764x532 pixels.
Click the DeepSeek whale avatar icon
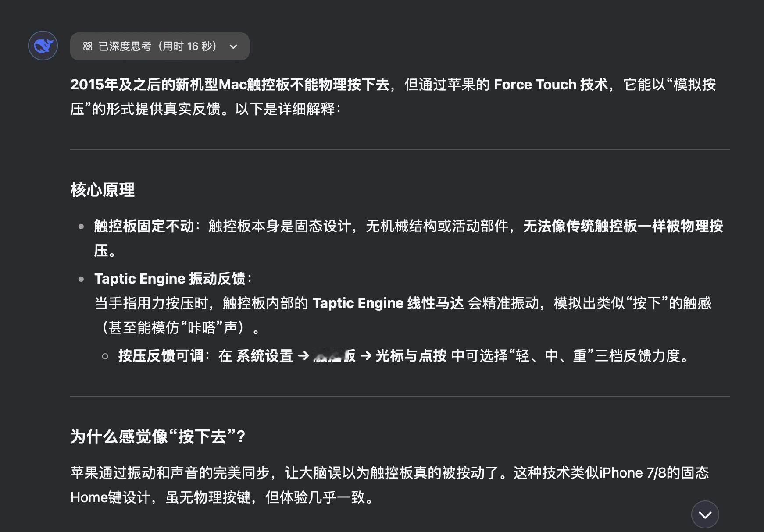[x=43, y=46]
